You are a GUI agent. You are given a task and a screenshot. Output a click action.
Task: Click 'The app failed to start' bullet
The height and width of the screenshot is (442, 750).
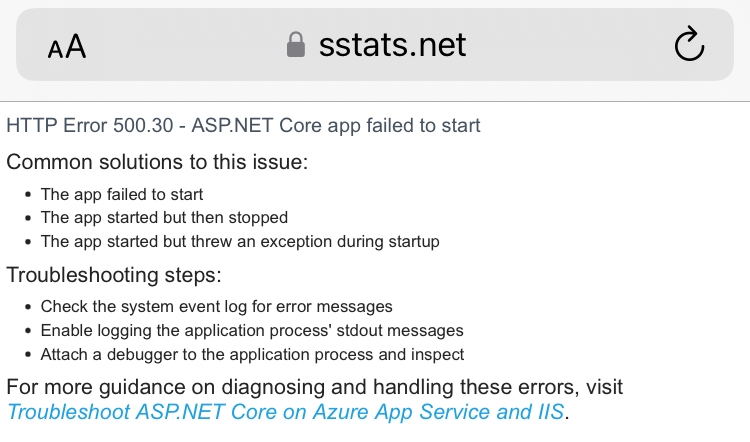(x=122, y=194)
